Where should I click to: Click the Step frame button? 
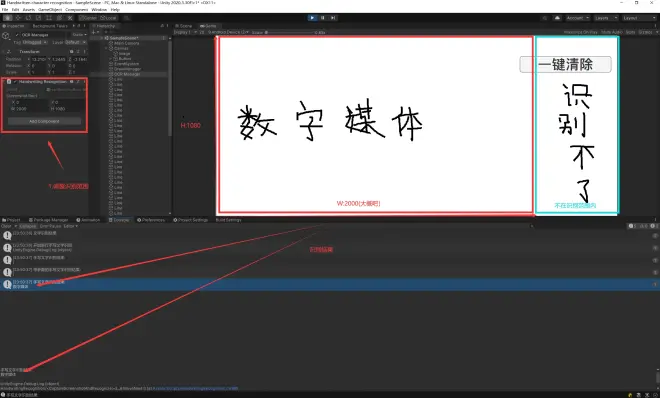click(x=333, y=18)
